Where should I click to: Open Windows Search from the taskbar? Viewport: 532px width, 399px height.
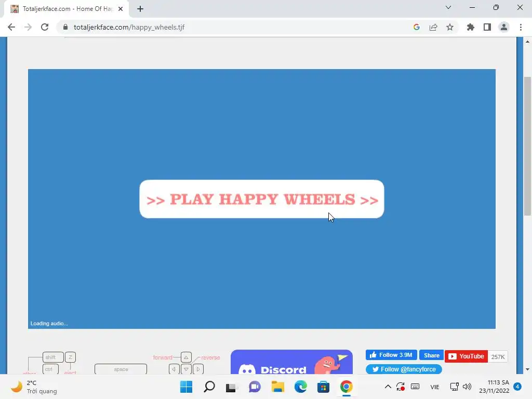209,387
